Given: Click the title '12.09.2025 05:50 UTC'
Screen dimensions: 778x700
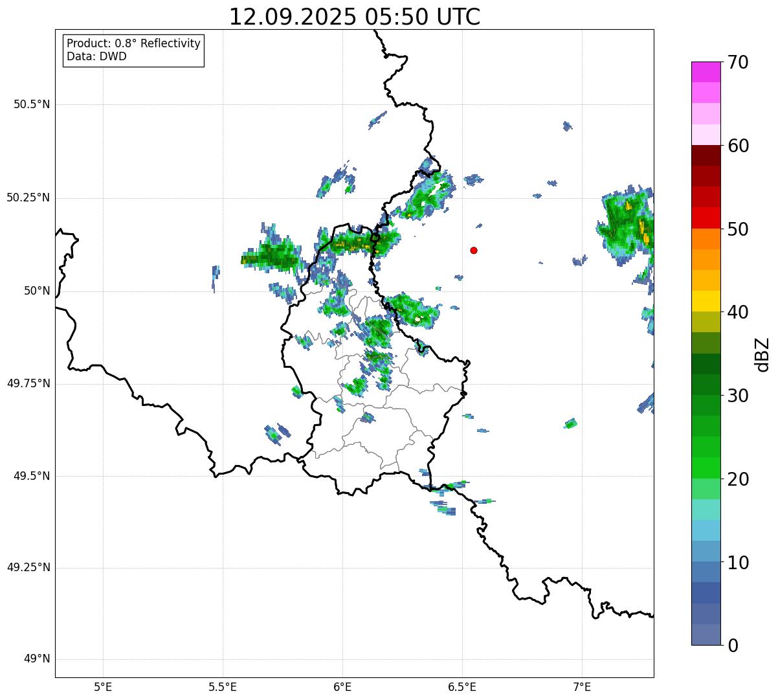Looking at the screenshot, I should coord(355,16).
